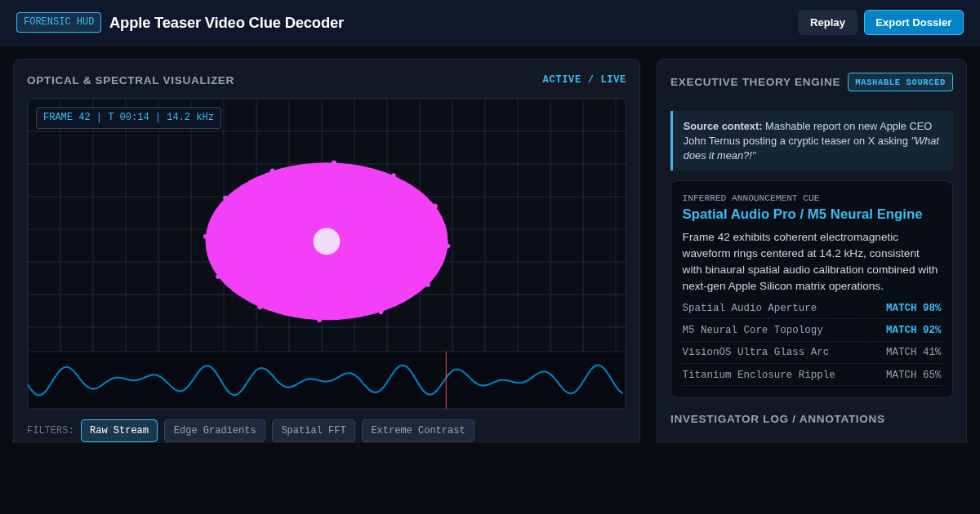Click the red waveform playhead marker
The width and height of the screenshot is (980, 514).
[446, 380]
